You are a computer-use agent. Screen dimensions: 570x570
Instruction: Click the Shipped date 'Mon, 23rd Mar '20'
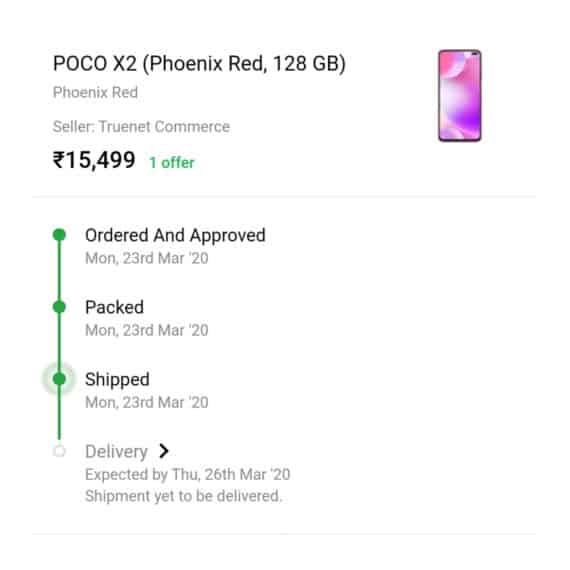tap(146, 402)
